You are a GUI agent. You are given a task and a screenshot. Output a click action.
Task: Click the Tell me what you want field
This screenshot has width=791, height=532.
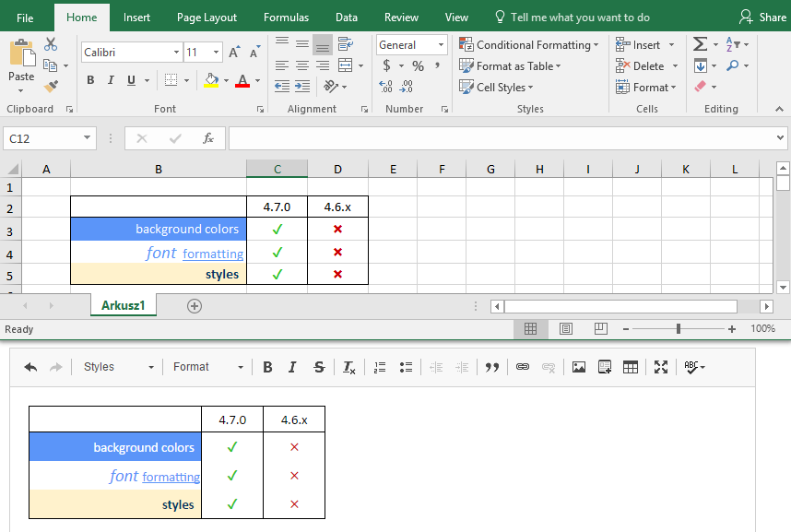pos(573,18)
